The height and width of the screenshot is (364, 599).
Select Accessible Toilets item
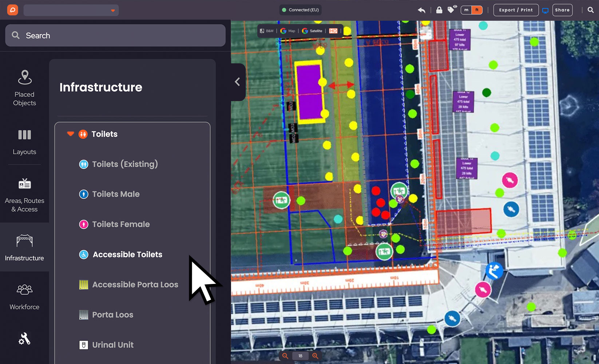[x=127, y=254]
